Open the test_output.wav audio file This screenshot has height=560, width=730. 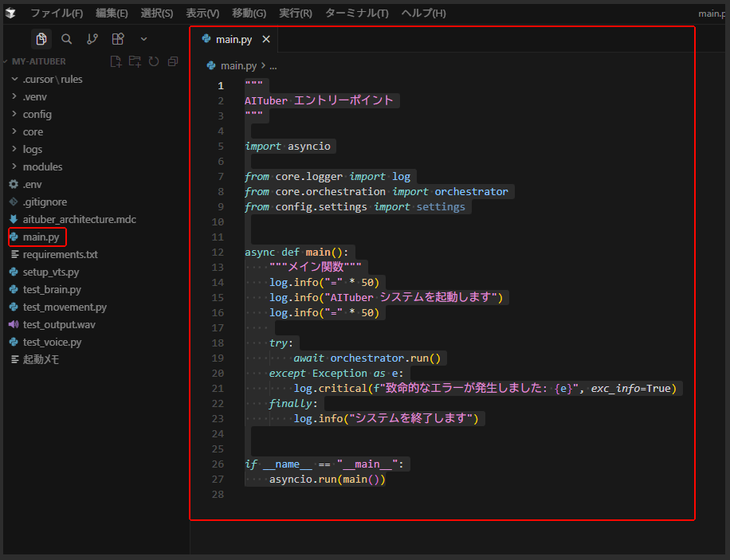[x=58, y=324]
